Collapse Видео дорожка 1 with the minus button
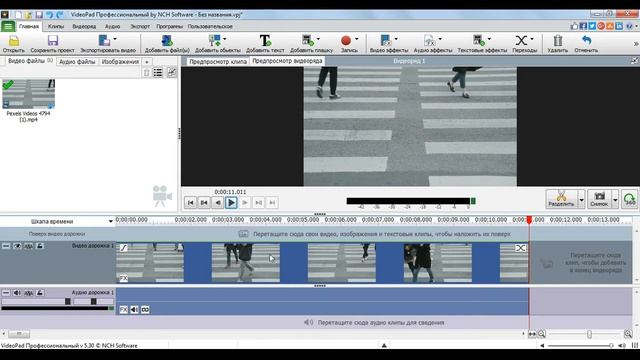Image resolution: width=640 pixels, height=360 pixels. (x=6, y=246)
